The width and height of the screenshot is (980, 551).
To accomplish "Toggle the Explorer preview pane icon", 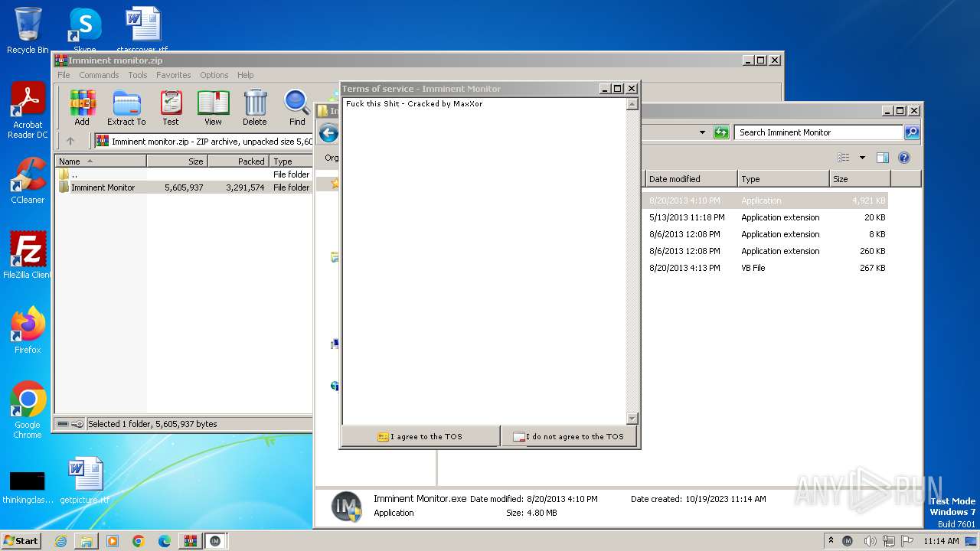I will [883, 158].
